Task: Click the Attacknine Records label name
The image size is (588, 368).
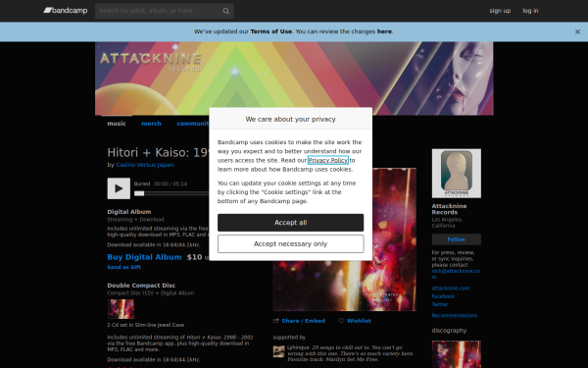Action: [449, 209]
